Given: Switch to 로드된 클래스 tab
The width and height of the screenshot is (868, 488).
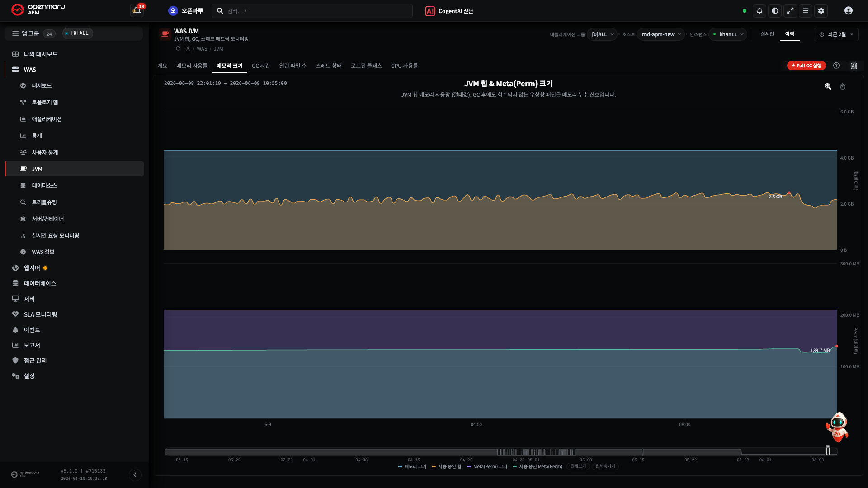Looking at the screenshot, I should point(366,66).
